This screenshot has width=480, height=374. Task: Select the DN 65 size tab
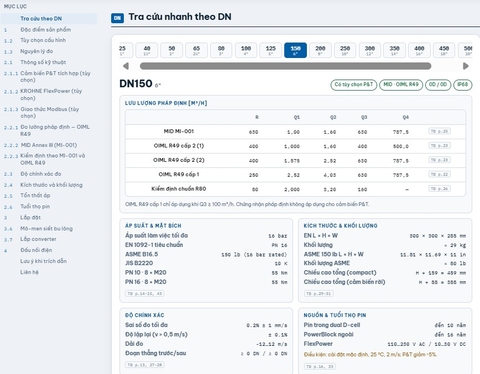(196, 50)
